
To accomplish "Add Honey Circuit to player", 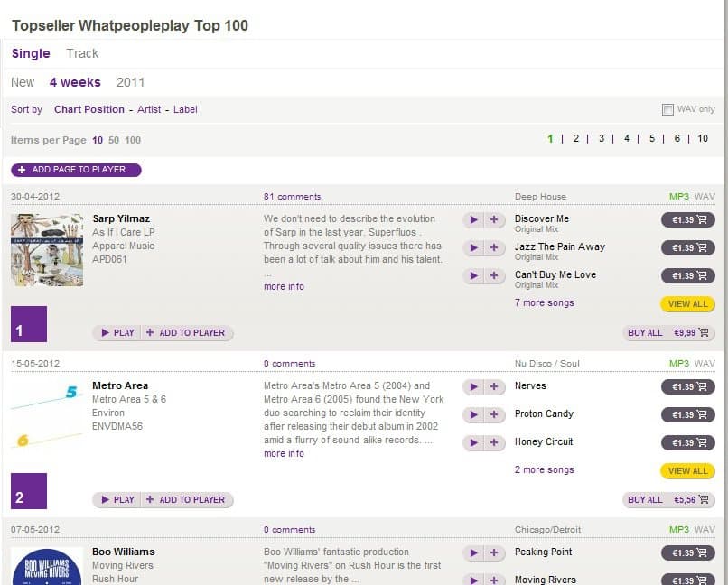I will 494,442.
